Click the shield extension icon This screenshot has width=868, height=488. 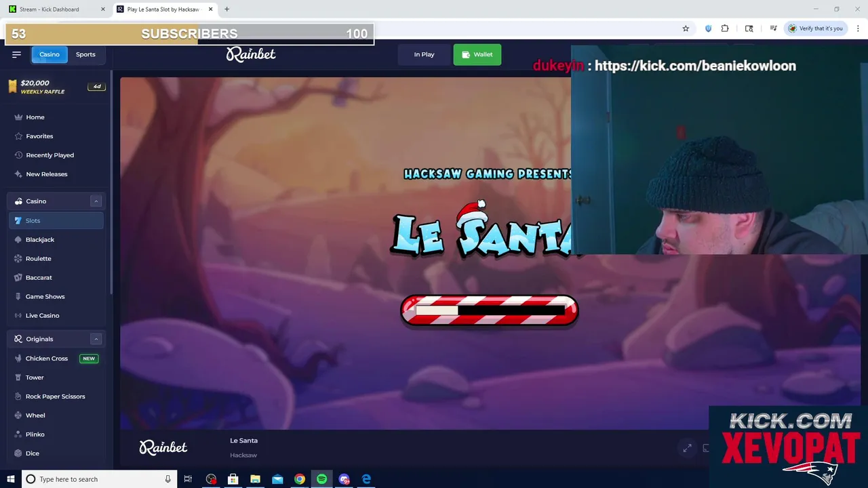click(708, 28)
